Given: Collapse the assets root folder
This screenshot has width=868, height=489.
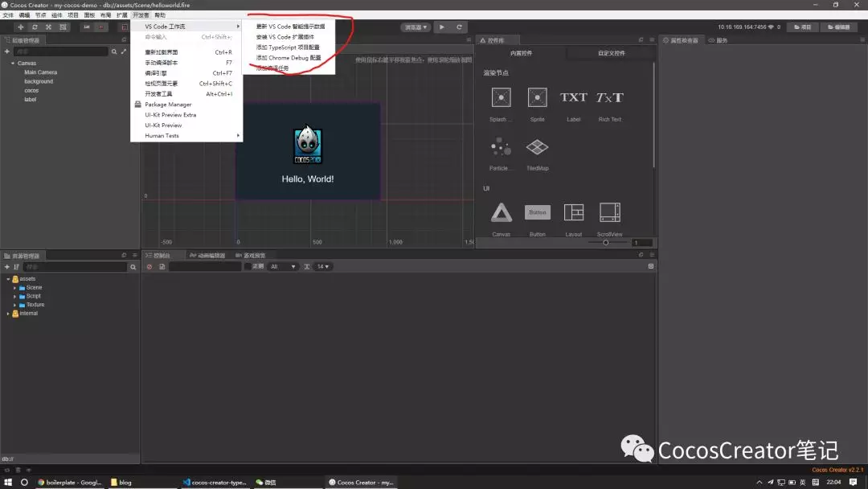Looking at the screenshot, I should point(8,279).
